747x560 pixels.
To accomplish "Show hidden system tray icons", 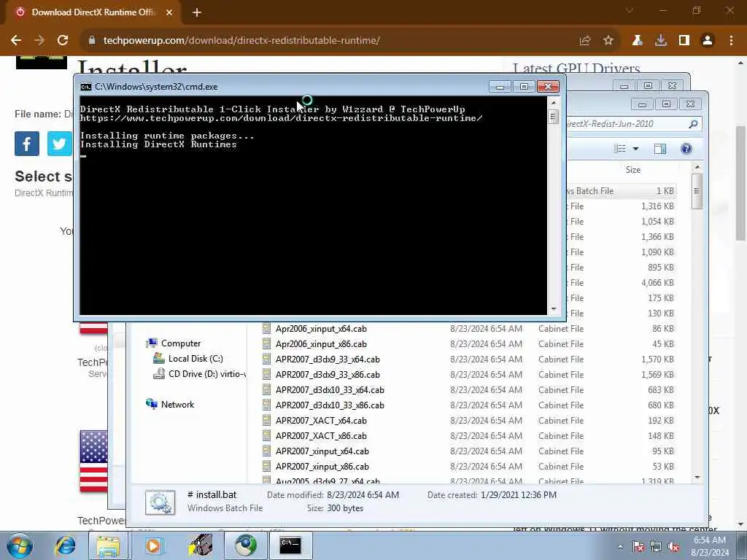I will (x=620, y=547).
